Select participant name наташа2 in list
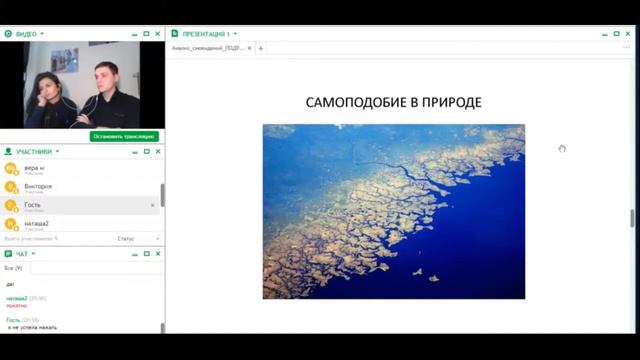640x360 pixels. (x=36, y=223)
